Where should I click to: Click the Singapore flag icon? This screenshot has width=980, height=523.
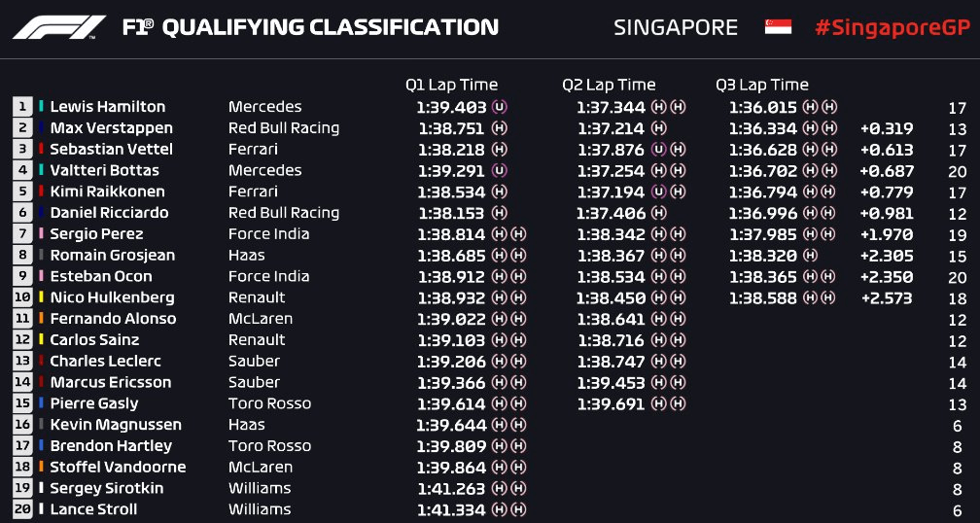point(778,27)
